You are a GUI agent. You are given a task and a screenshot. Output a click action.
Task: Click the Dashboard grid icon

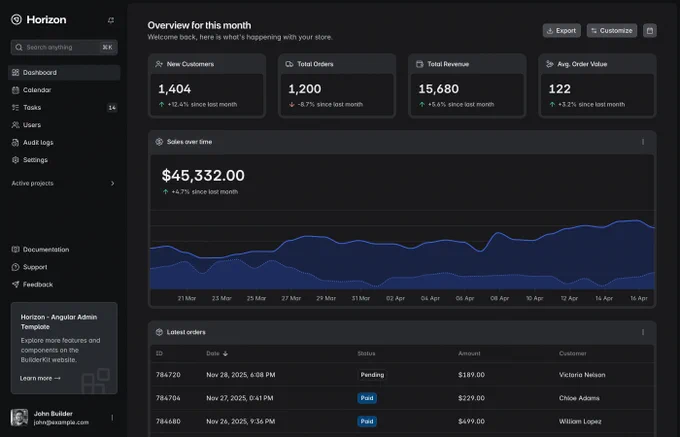(x=16, y=72)
